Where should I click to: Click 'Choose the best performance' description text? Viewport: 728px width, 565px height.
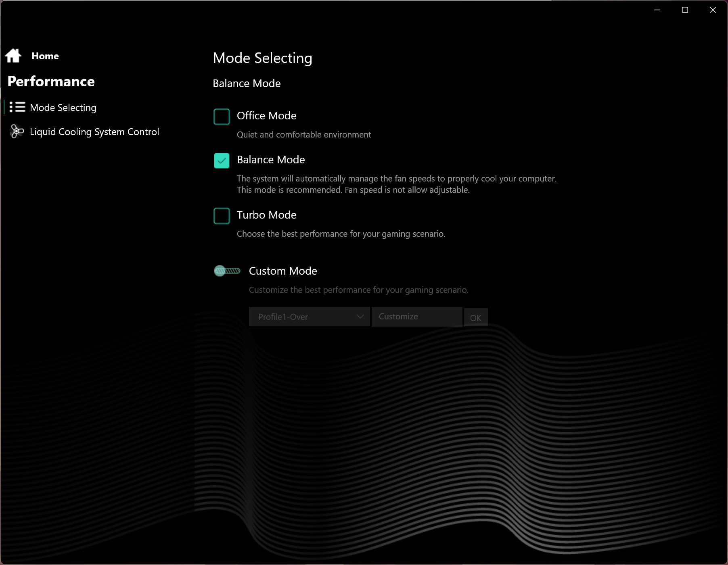tap(341, 234)
